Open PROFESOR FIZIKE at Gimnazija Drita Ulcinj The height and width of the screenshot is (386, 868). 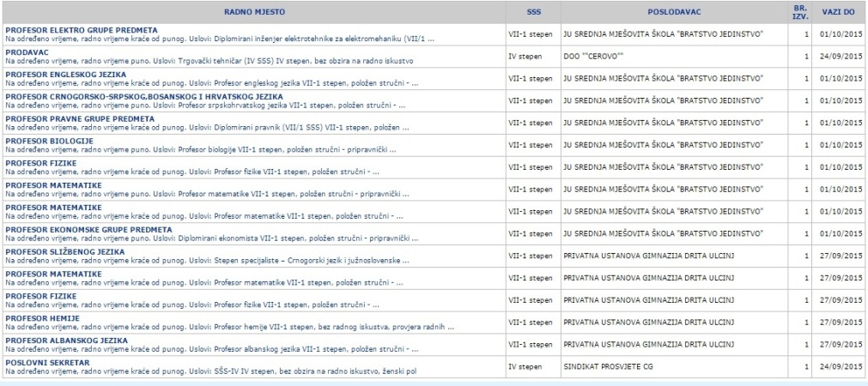(40, 296)
